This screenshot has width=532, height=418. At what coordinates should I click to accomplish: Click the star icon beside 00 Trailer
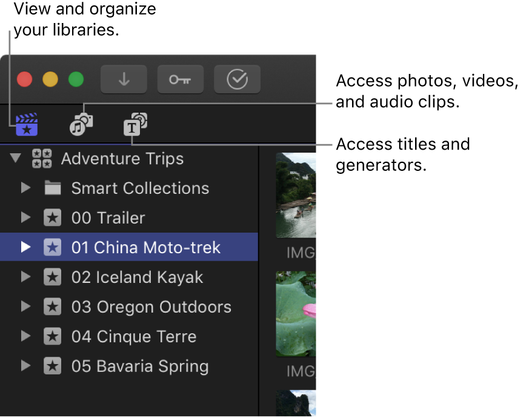pos(53,218)
